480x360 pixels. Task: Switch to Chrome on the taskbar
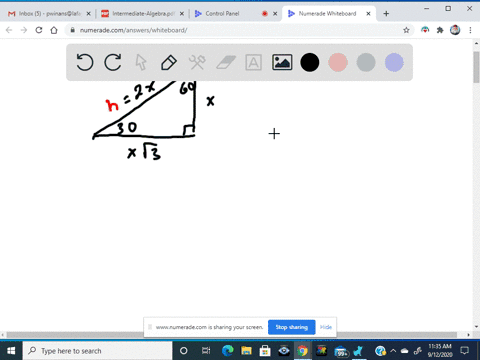point(302,351)
